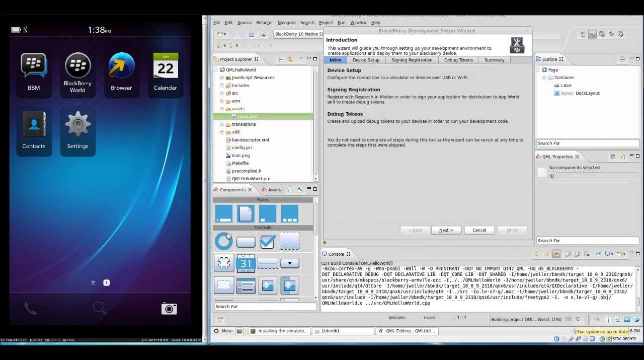Screen dimensions: 644x360
Task: Click the Components search field
Action: click(x=264, y=307)
